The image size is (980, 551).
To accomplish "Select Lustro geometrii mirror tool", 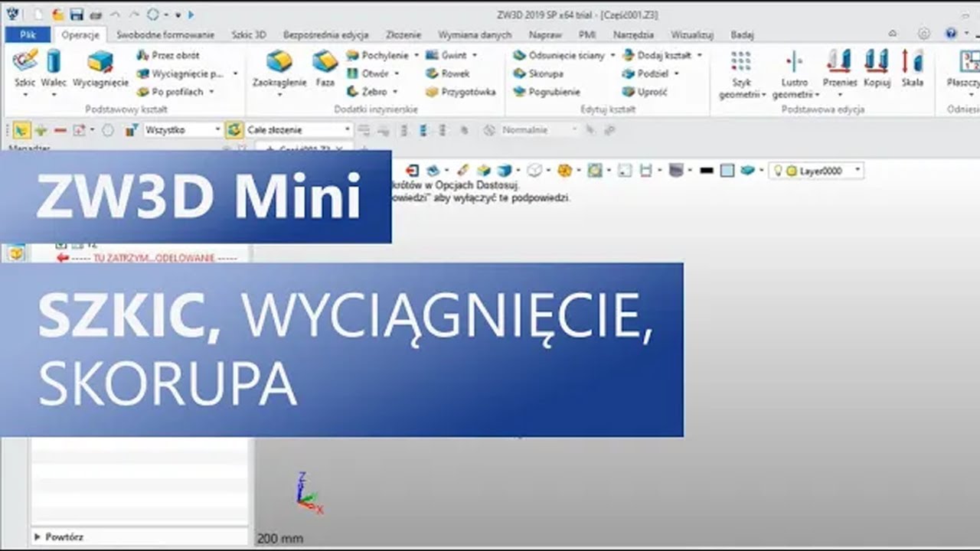I will [795, 73].
